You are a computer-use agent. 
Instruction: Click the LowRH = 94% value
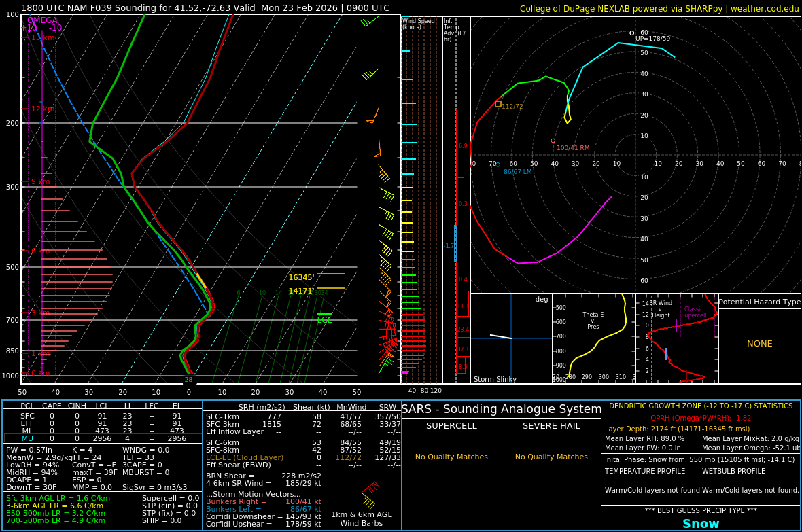[32, 465]
